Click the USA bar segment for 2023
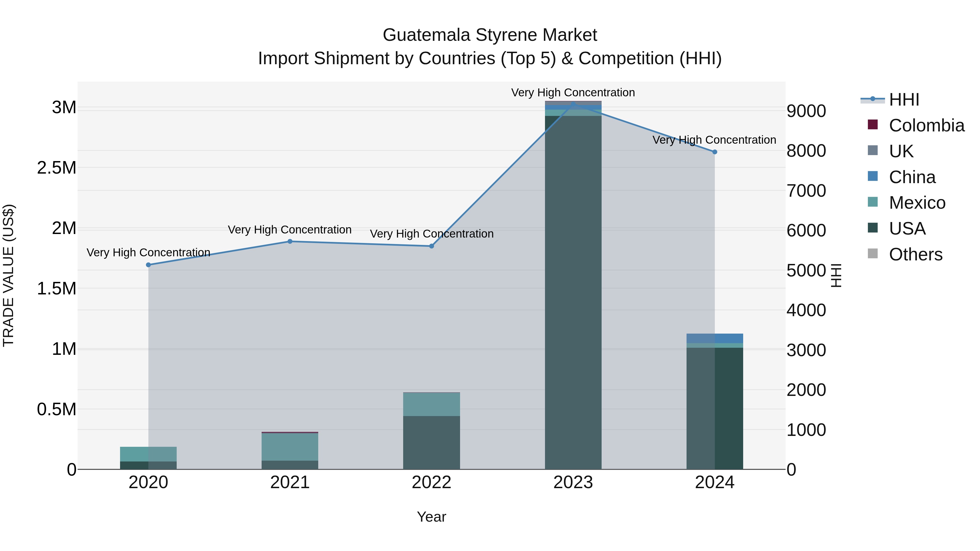The image size is (980, 551). click(573, 293)
